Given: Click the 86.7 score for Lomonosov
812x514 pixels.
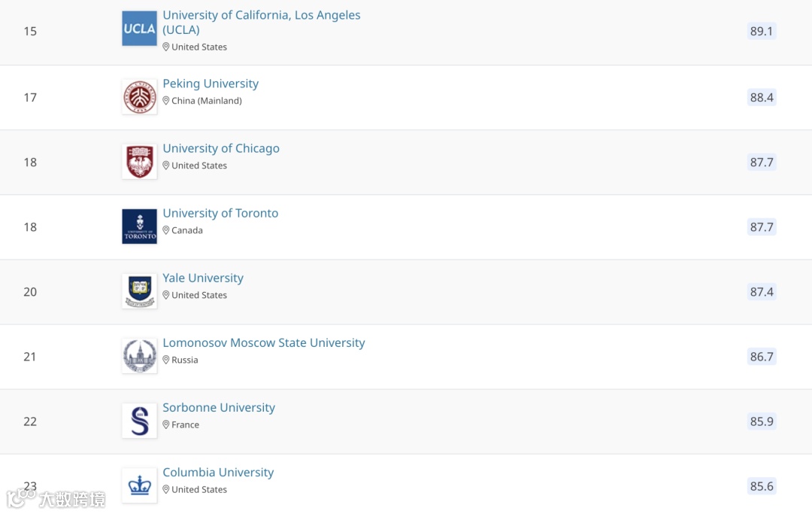Looking at the screenshot, I should [761, 357].
